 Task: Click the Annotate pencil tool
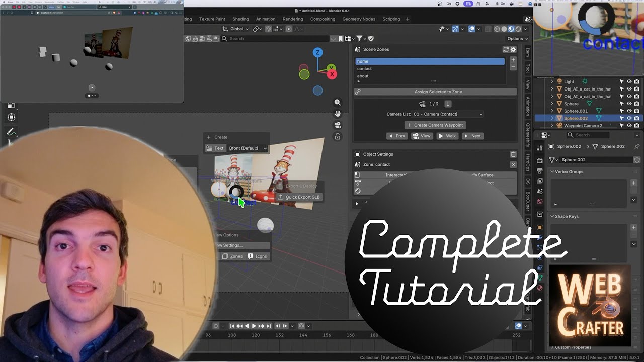point(11,132)
